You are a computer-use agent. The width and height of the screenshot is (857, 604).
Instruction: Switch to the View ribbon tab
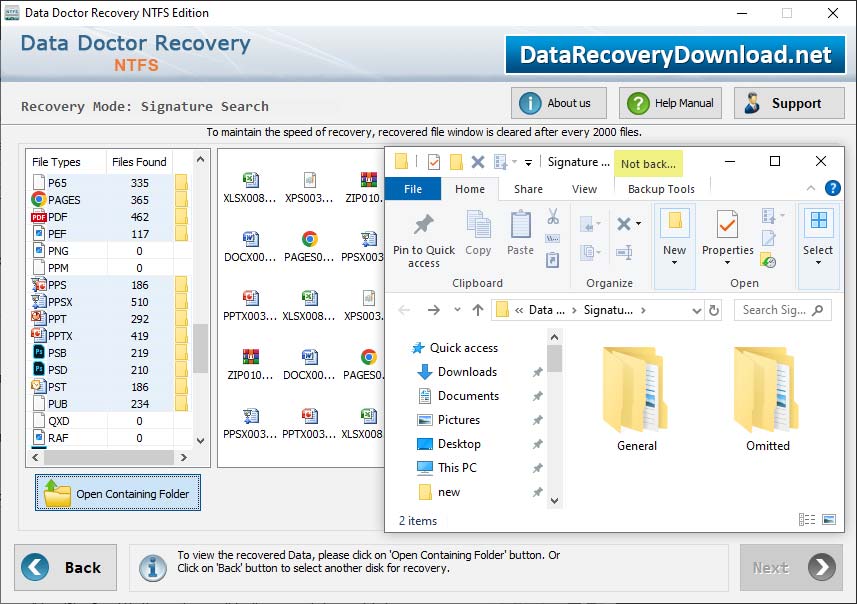click(x=584, y=189)
